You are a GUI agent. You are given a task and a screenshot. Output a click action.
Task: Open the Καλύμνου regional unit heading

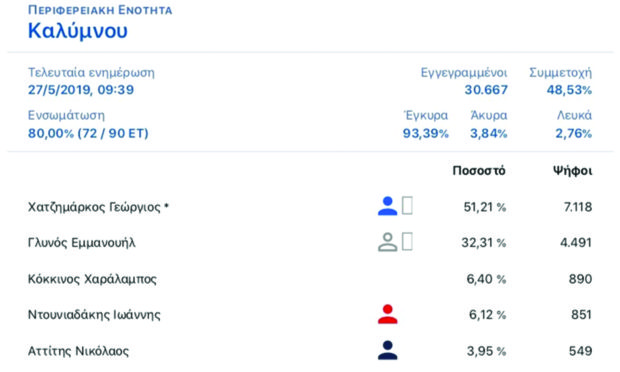78,30
